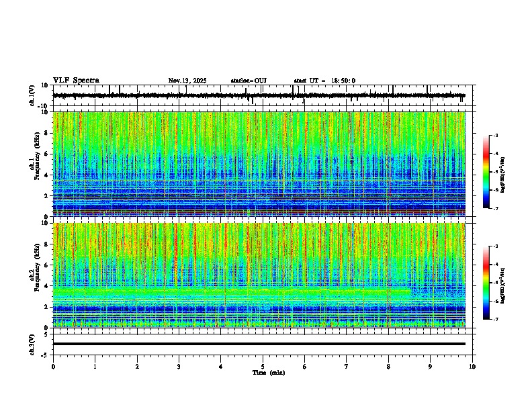
Task: Click time axis tick label "9"
Action: (430, 367)
